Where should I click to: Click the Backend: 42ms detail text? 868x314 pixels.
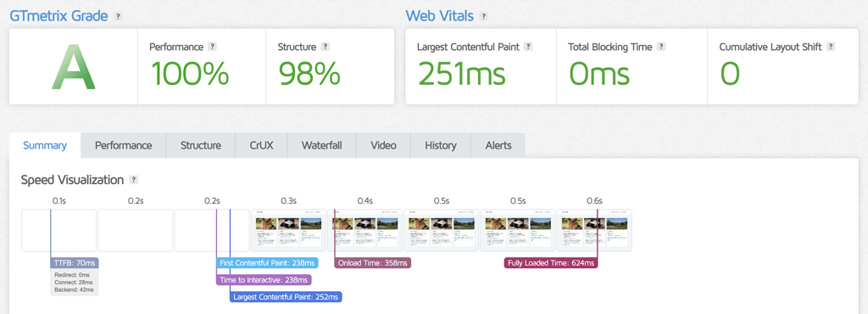click(x=75, y=289)
